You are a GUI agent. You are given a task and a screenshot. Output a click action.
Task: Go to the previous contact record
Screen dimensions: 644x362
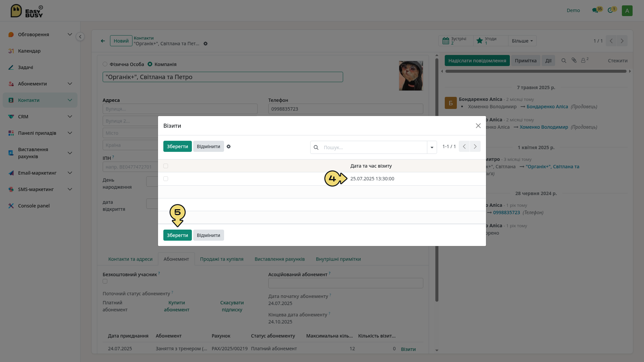point(611,41)
